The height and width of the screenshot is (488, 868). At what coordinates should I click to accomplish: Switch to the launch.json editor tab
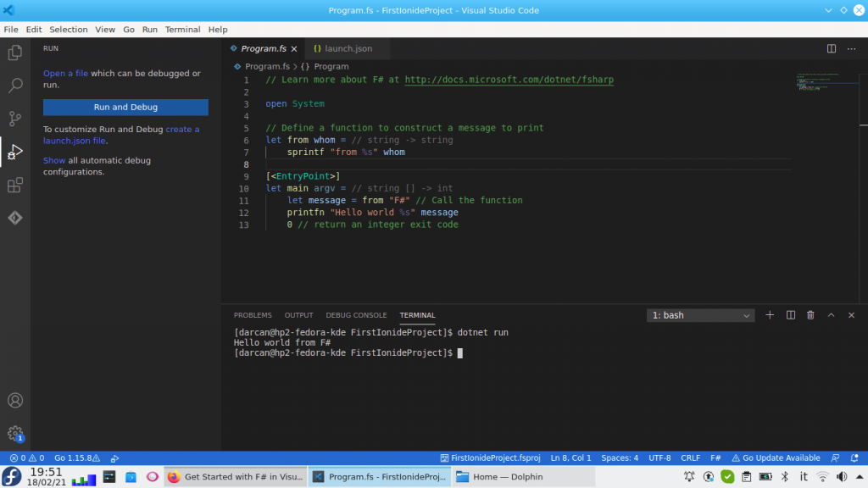click(x=348, y=48)
